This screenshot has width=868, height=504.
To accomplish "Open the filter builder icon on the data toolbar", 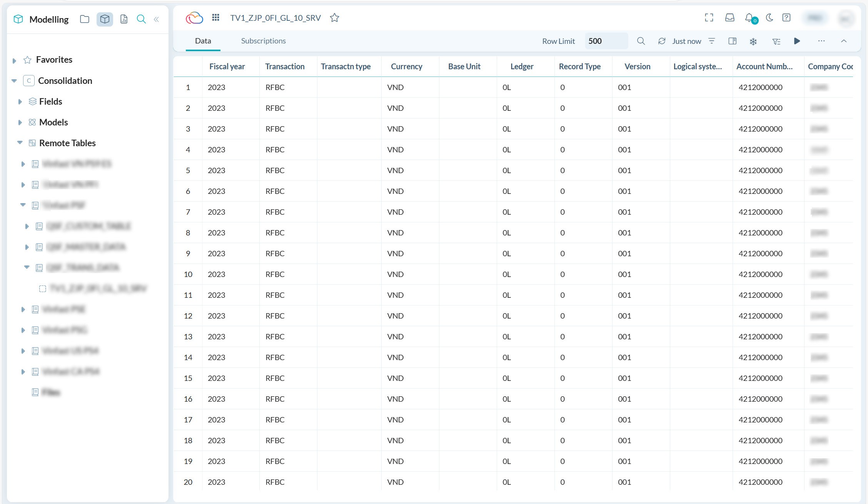I will click(776, 41).
